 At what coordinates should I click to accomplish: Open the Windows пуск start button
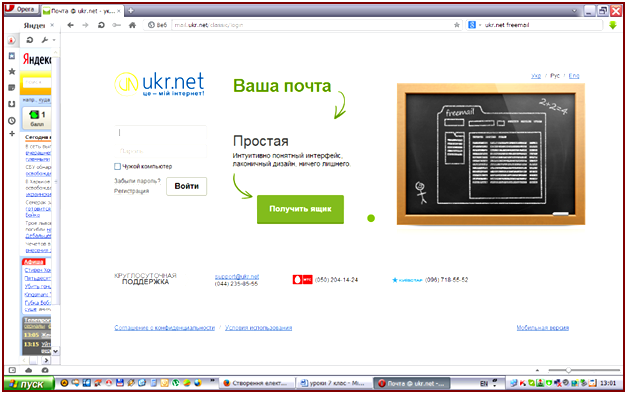(x=28, y=384)
